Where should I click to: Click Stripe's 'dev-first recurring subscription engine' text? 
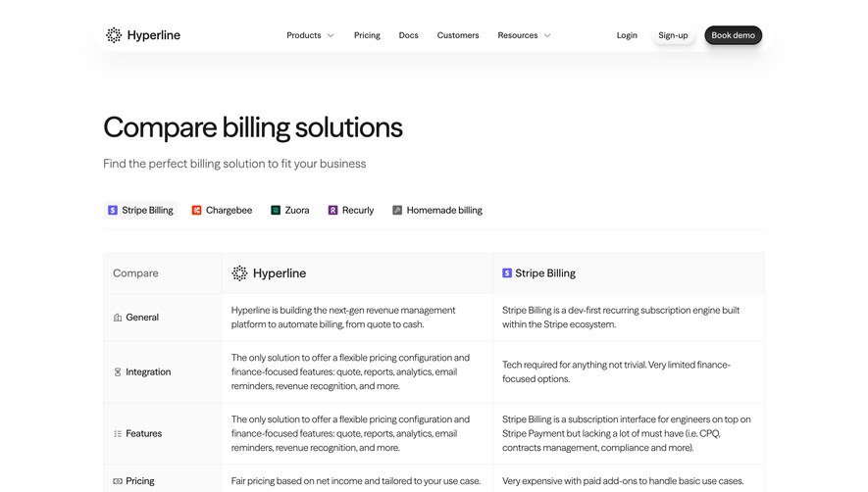621,318
